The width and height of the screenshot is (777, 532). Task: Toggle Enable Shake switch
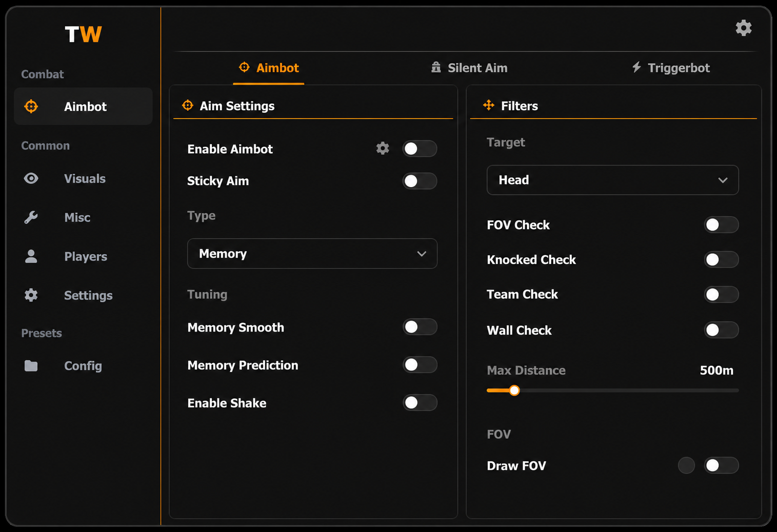click(420, 403)
